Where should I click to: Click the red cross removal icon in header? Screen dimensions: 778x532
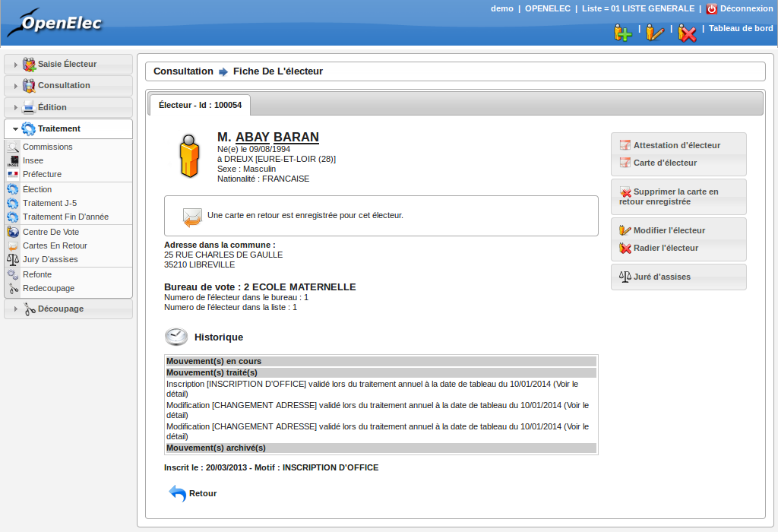coord(687,33)
